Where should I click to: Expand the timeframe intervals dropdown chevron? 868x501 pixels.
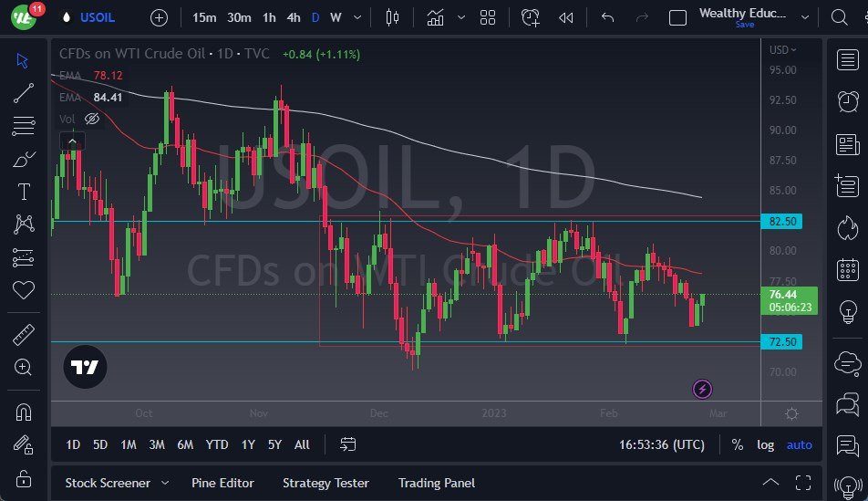click(356, 17)
